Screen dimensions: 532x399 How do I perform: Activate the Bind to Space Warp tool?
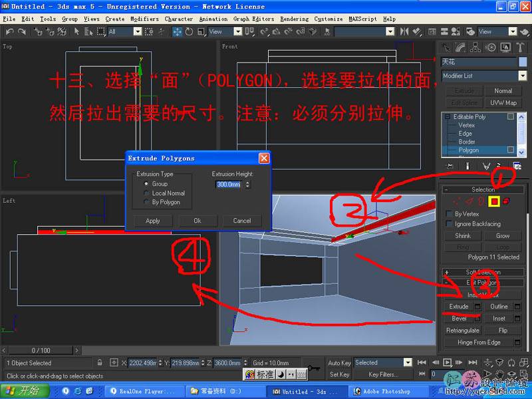click(x=62, y=32)
